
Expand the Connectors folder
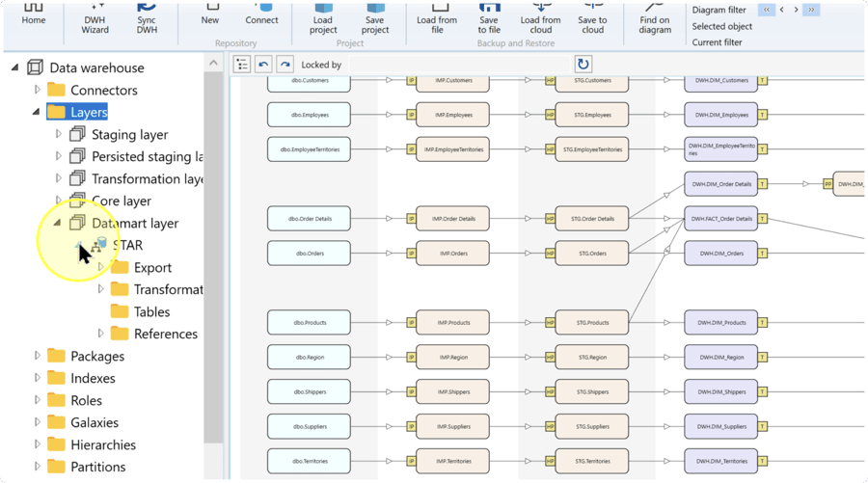point(37,90)
